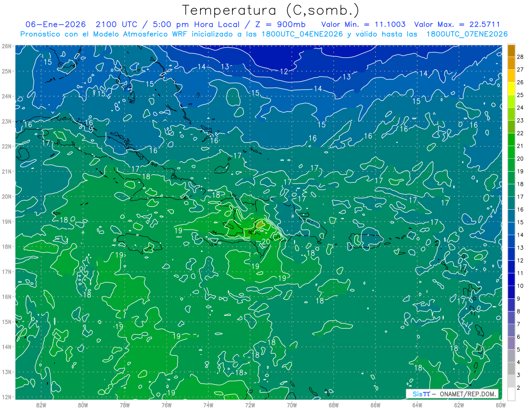Click the longitude axis label "78W"
The image size is (532, 411).
tap(125, 405)
